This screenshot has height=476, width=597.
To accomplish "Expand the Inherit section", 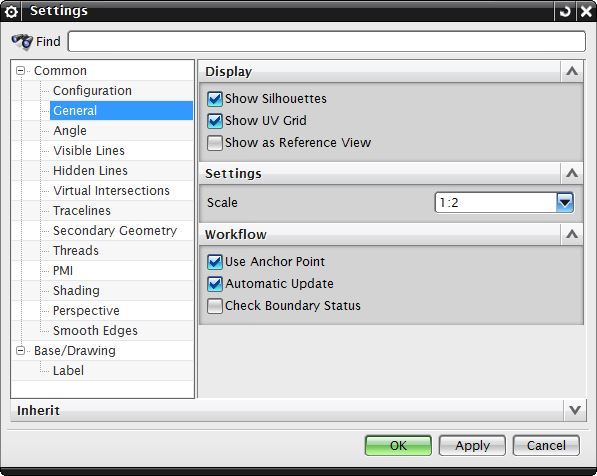I will (x=575, y=410).
